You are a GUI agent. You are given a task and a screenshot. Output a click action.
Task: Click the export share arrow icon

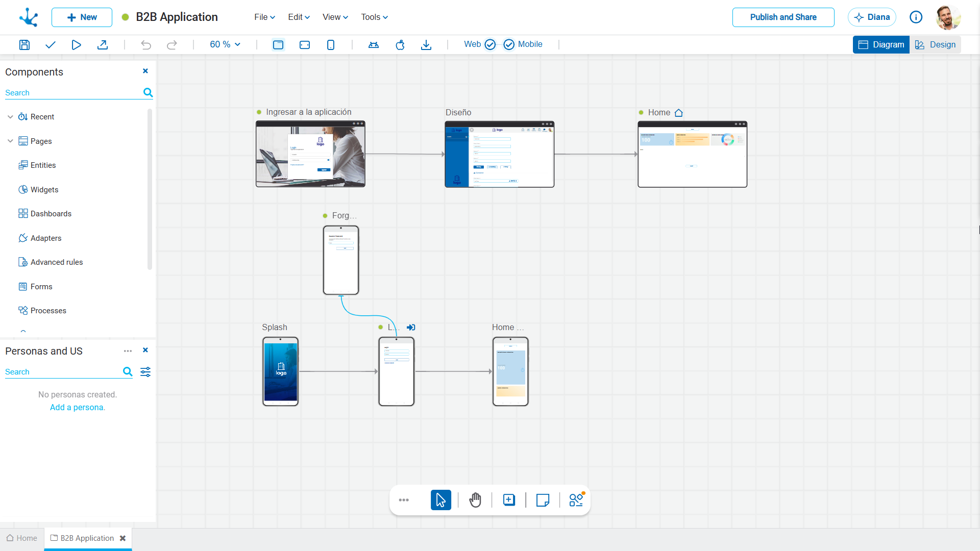tap(103, 45)
